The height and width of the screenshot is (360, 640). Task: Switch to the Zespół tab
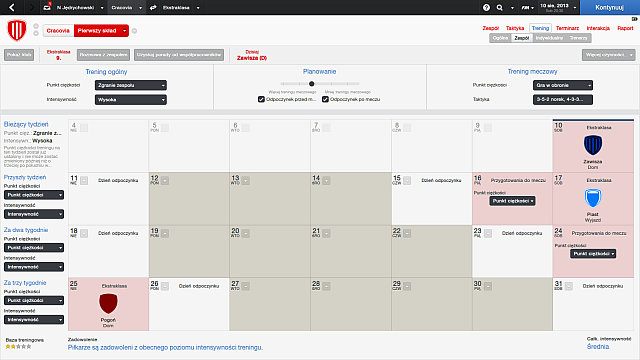pyautogui.click(x=491, y=28)
